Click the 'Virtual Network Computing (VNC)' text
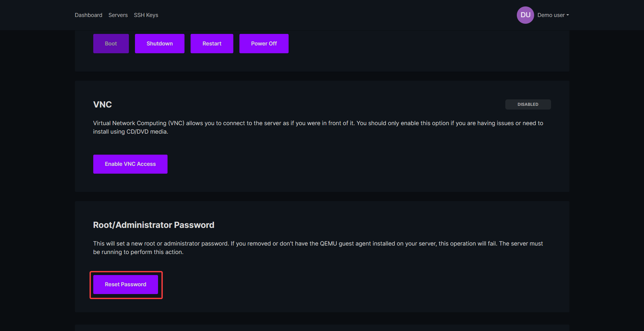 pos(139,123)
